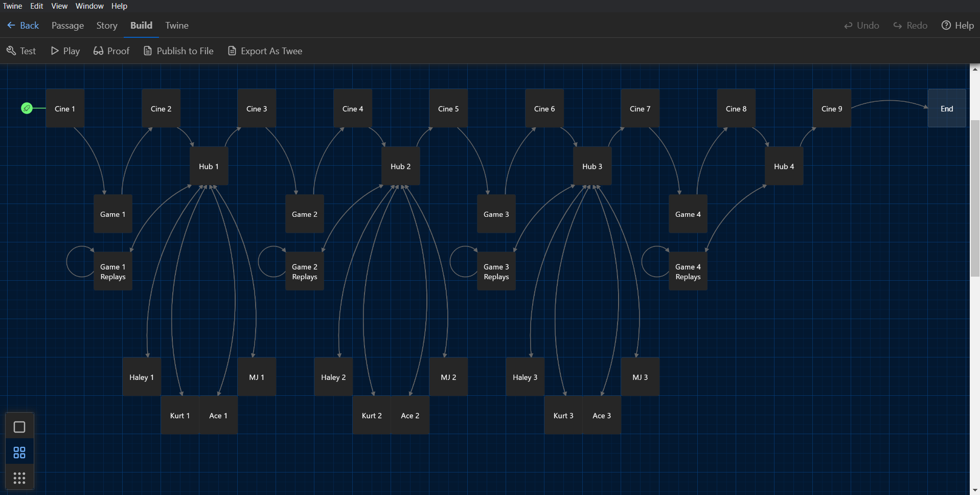
Task: Open the Twine menu
Action: [12, 6]
